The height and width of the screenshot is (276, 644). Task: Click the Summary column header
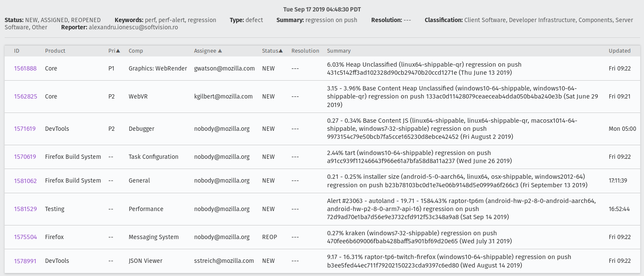[339, 51]
